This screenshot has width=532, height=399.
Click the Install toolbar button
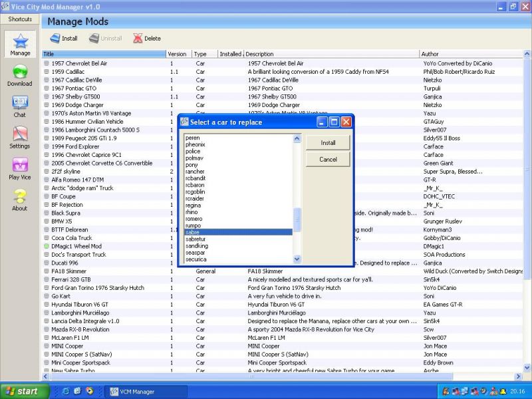point(64,39)
